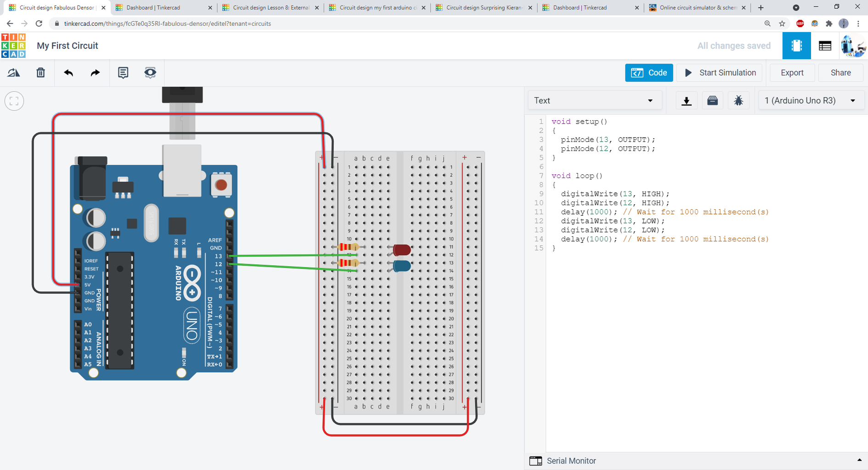
Task: Open the debugger bug icon
Action: click(x=738, y=101)
